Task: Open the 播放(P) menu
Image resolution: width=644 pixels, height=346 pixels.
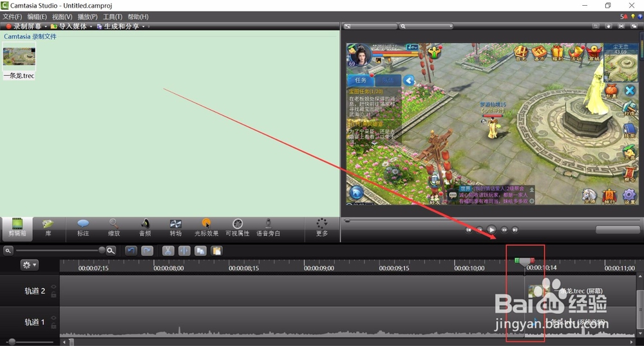Action: [88, 17]
